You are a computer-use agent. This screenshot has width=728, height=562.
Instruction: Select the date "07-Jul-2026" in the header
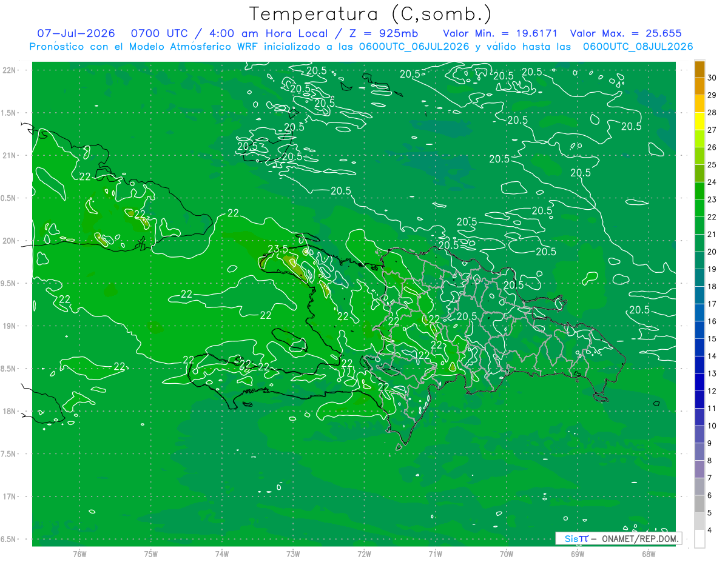(76, 33)
